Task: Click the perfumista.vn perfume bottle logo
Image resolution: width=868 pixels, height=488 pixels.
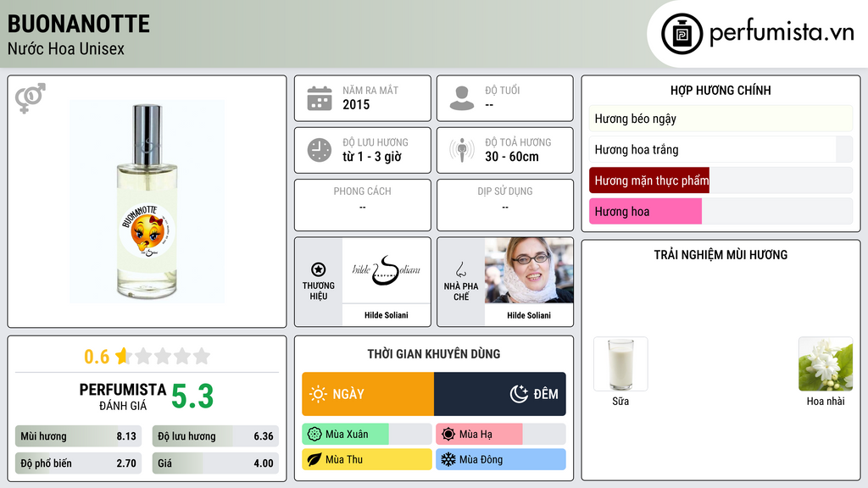Action: click(682, 34)
